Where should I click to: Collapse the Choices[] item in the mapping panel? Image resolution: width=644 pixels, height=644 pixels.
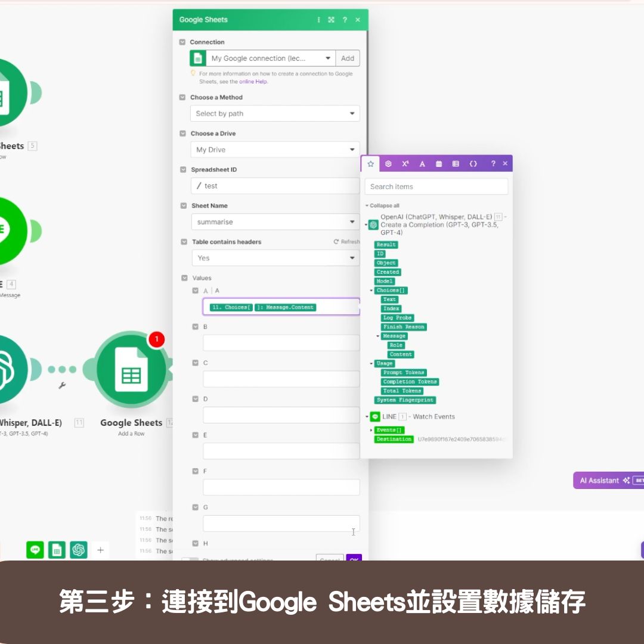point(370,290)
